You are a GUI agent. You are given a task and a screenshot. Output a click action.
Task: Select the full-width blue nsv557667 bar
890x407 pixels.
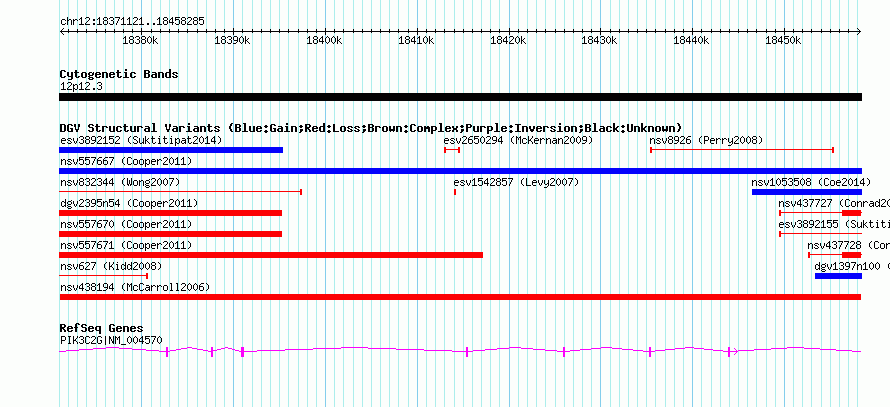(460, 171)
